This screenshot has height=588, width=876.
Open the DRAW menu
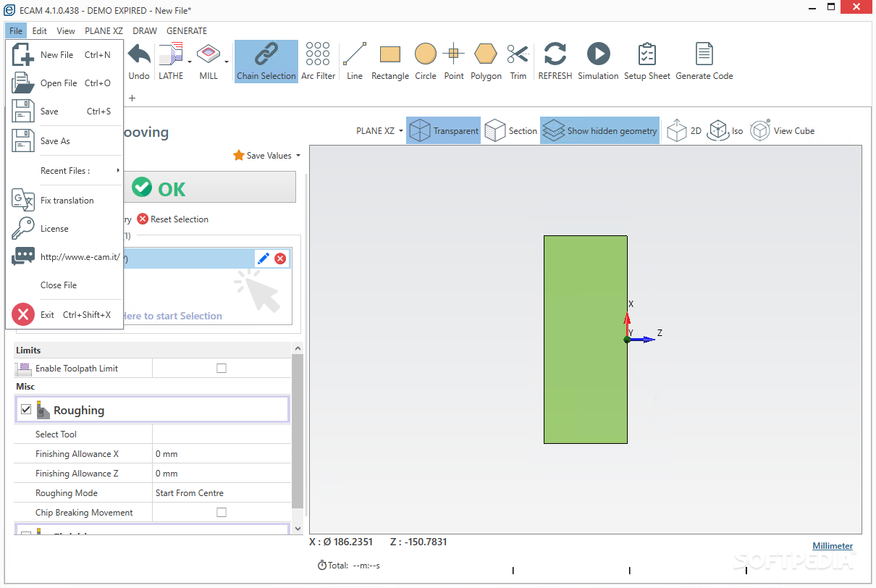145,31
